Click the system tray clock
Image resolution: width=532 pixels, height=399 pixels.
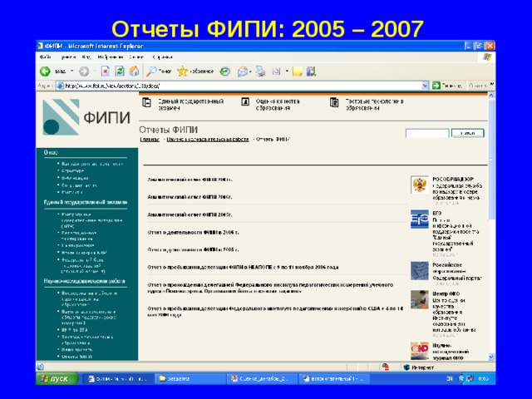pyautogui.click(x=484, y=379)
